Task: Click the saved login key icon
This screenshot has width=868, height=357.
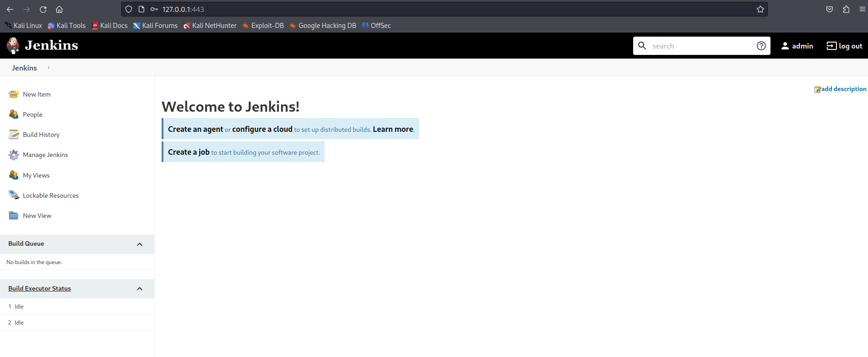Action: [154, 9]
